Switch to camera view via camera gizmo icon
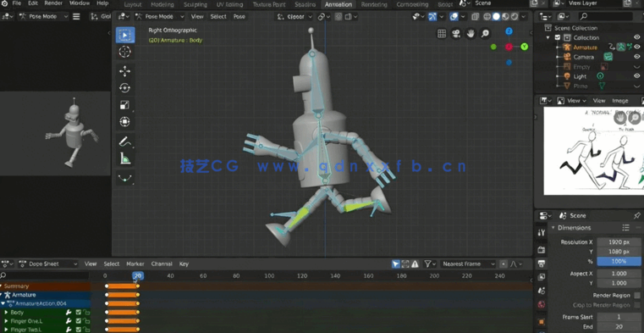Screen dimensions: 644x333 coord(456,34)
